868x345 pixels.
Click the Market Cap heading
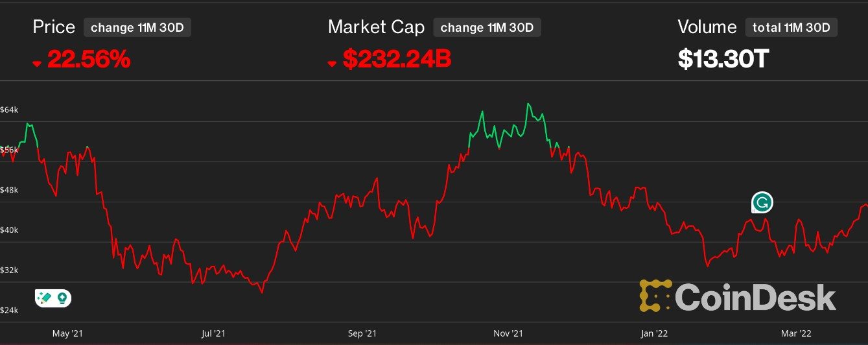tap(376, 27)
